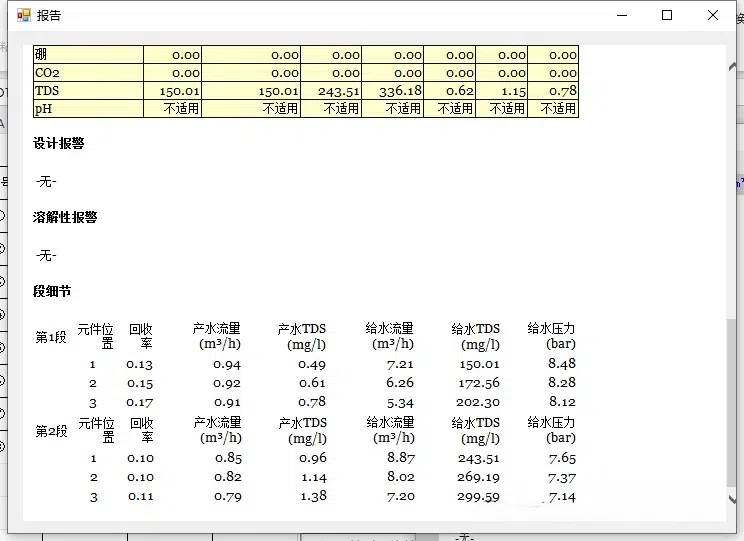This screenshot has width=744, height=541.
Task: Click the 第2段 stage label
Action: pyautogui.click(x=51, y=431)
